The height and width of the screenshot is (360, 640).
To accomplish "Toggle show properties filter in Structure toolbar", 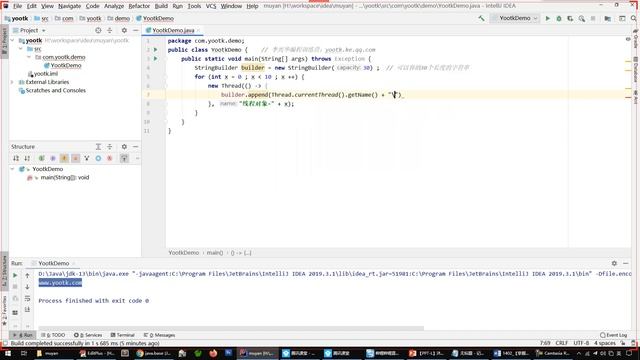I will [x=53, y=158].
